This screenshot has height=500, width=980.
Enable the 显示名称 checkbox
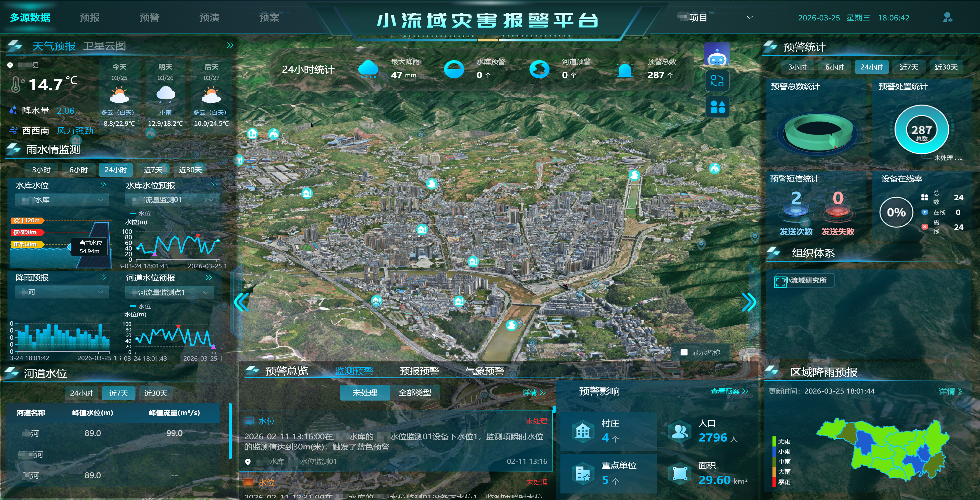684,352
